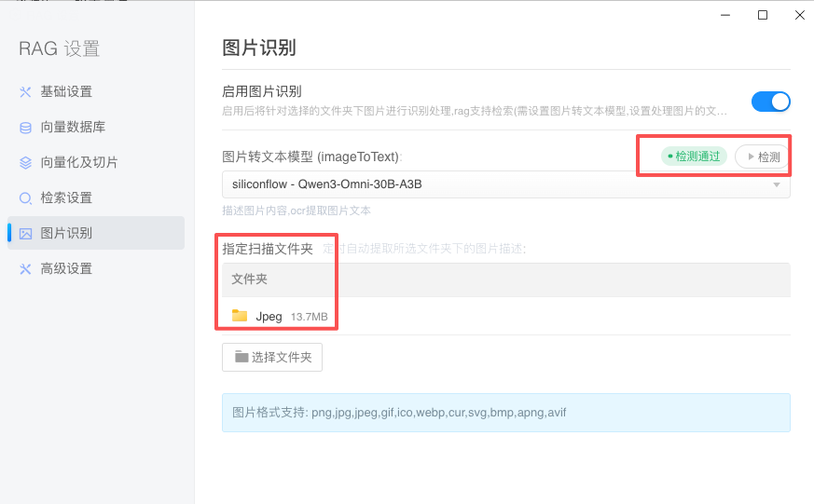This screenshot has height=504, width=814.
Task: Click the 检索设置 magnifier icon
Action: coord(26,198)
